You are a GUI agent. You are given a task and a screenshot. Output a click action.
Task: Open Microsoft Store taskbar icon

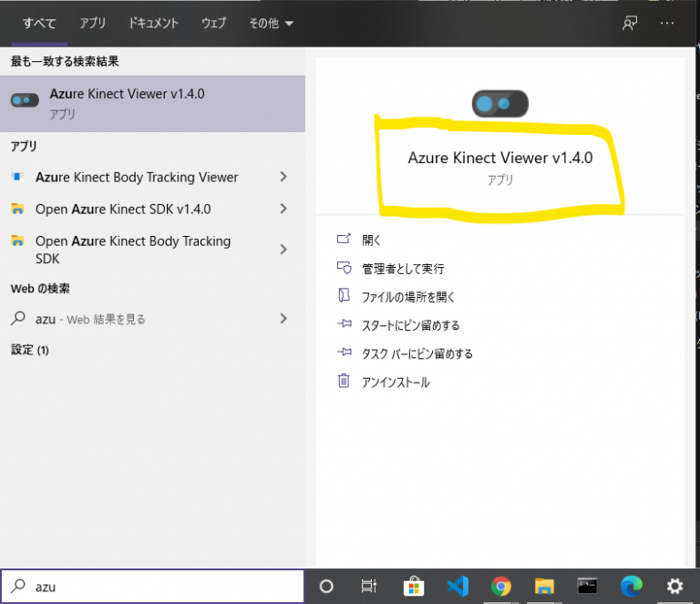414,586
